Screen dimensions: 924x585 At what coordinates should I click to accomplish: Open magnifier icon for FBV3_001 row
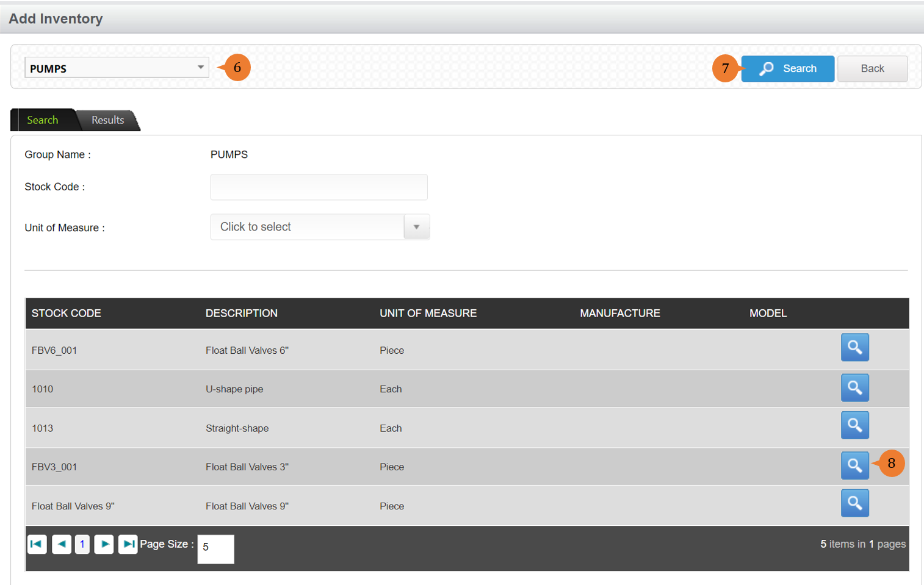(854, 465)
